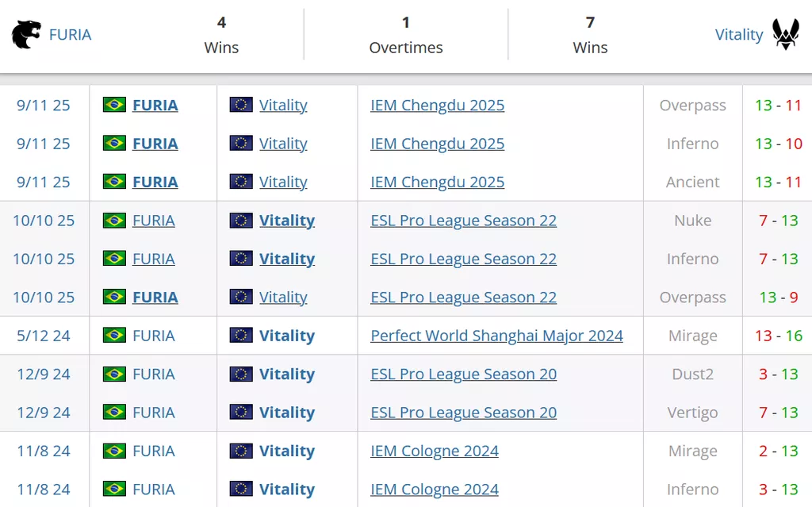The height and width of the screenshot is (507, 812).
Task: Click the Vitality bee logo in header
Action: 786,35
